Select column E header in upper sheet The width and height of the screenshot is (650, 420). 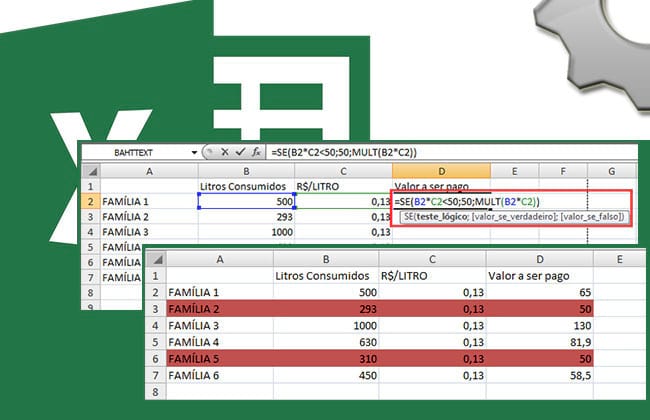(514, 171)
